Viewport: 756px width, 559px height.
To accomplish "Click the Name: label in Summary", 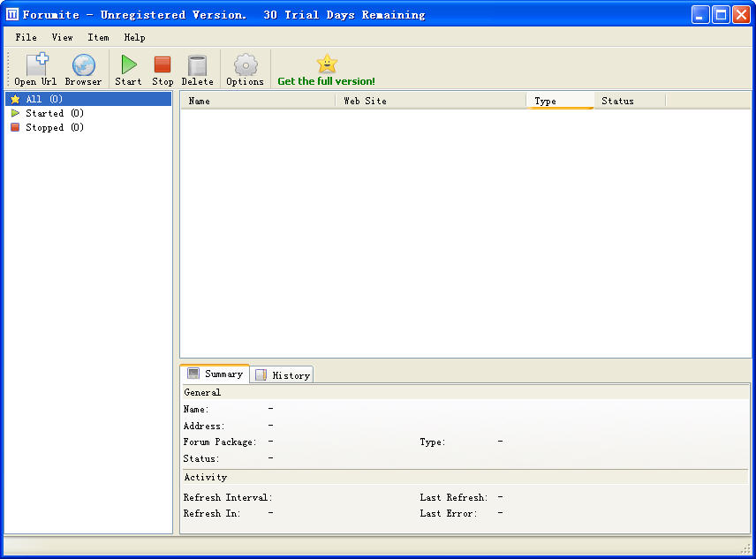I will pos(196,409).
